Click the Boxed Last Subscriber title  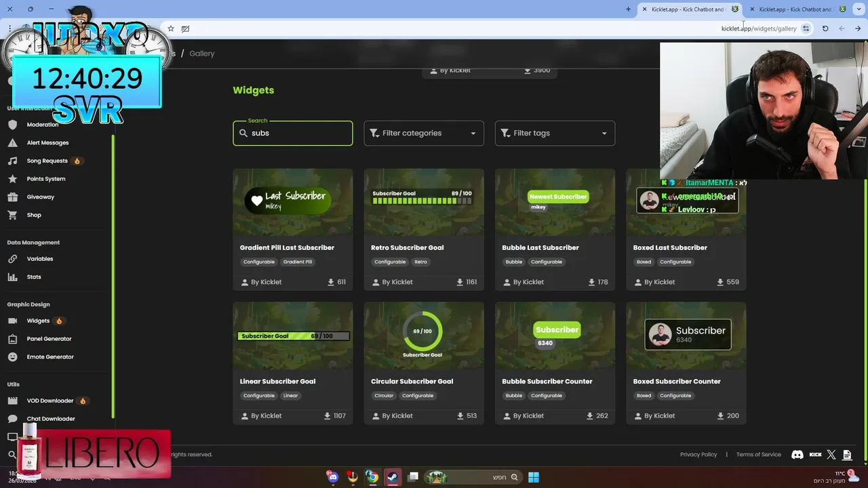click(670, 248)
